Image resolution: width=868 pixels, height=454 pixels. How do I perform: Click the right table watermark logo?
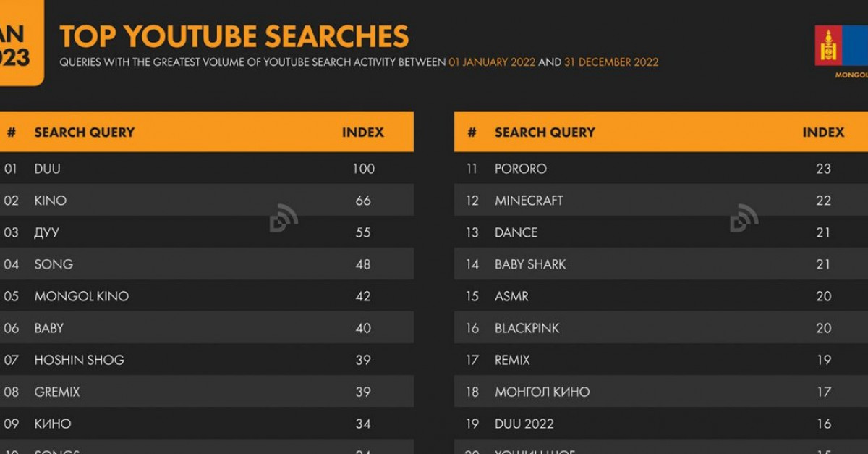[744, 218]
